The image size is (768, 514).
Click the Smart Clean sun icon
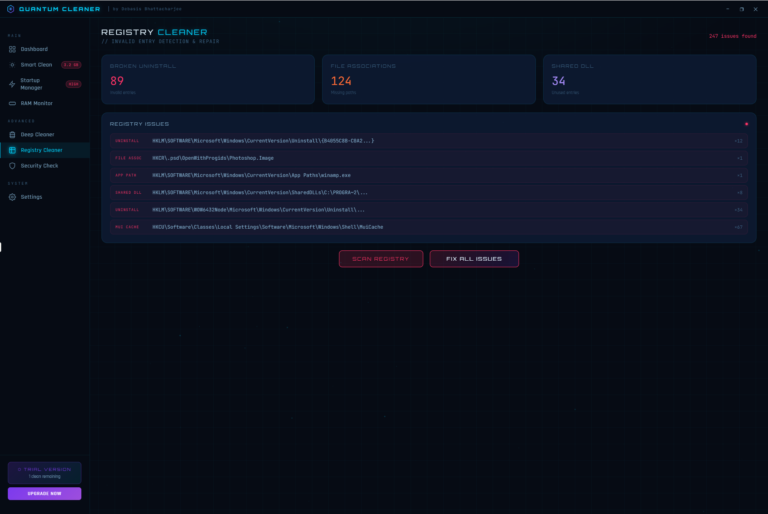12,65
